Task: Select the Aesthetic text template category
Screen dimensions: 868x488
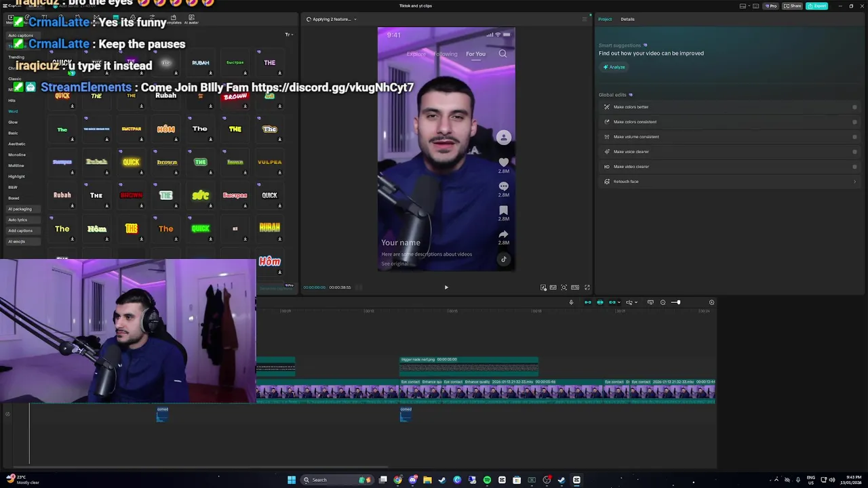Action: click(x=16, y=144)
